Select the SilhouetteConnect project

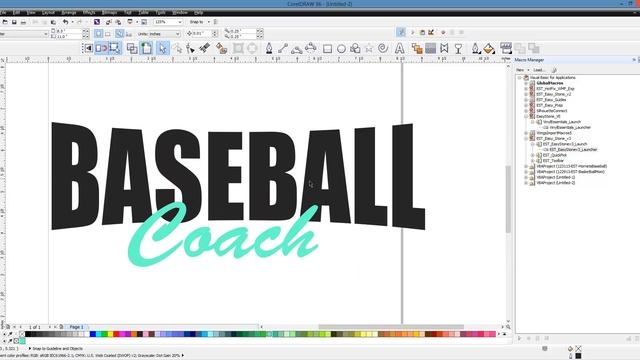click(552, 111)
